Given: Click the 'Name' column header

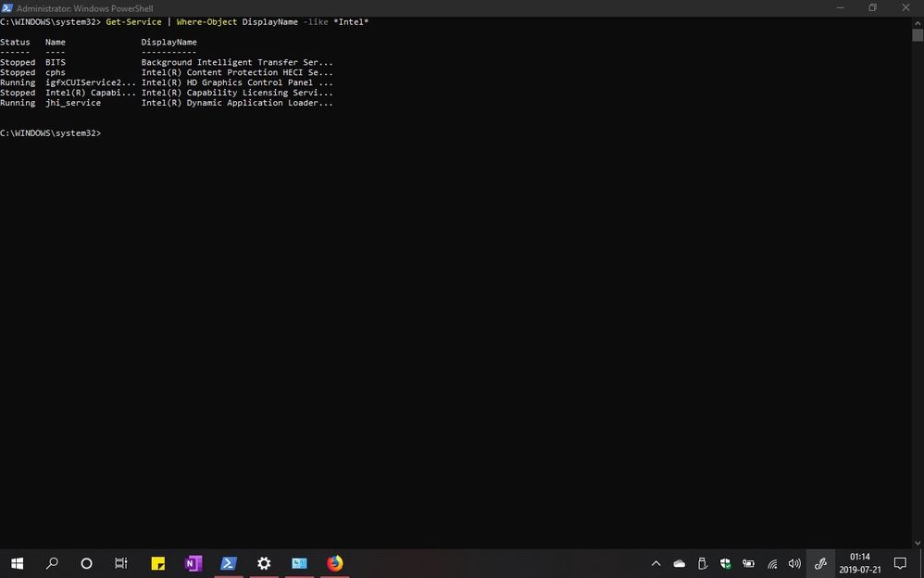Looking at the screenshot, I should pos(56,42).
